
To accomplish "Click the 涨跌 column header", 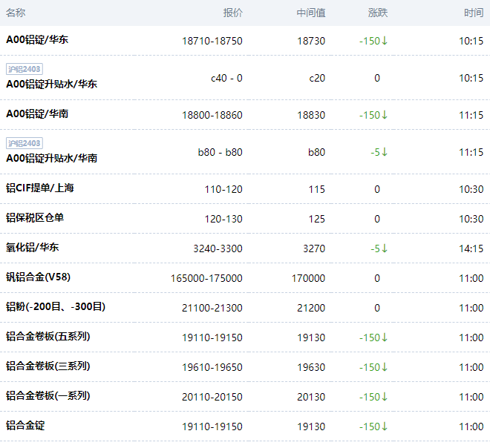I will (378, 13).
